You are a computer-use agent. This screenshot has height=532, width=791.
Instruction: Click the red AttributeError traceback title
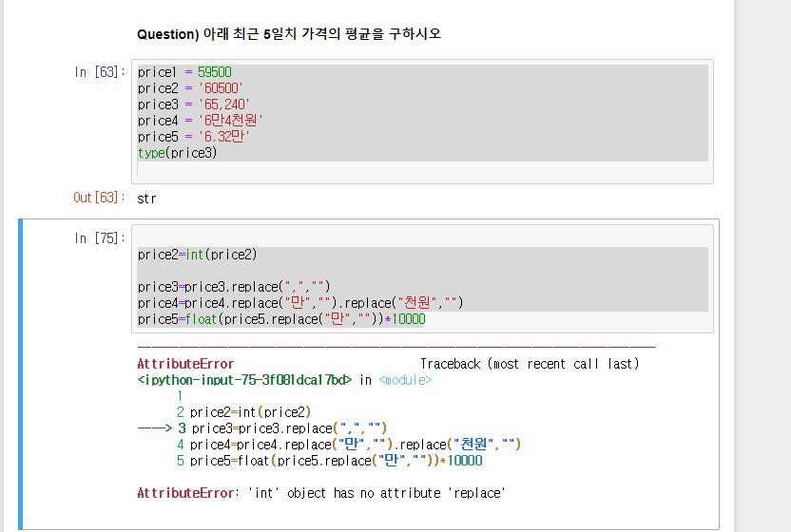pyautogui.click(x=185, y=364)
